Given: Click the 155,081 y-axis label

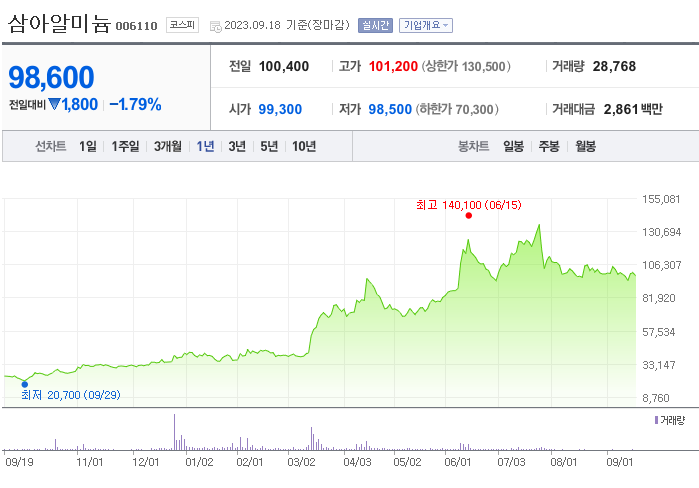Looking at the screenshot, I should coord(661,199).
